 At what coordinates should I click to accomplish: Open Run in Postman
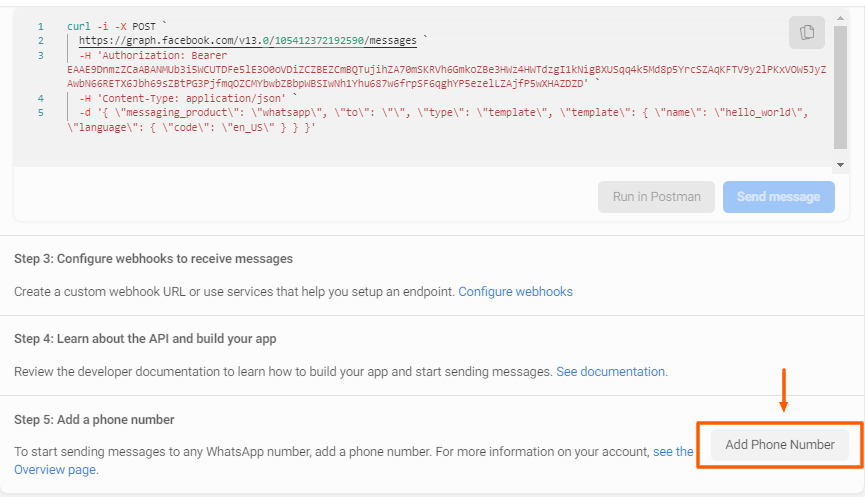point(656,197)
